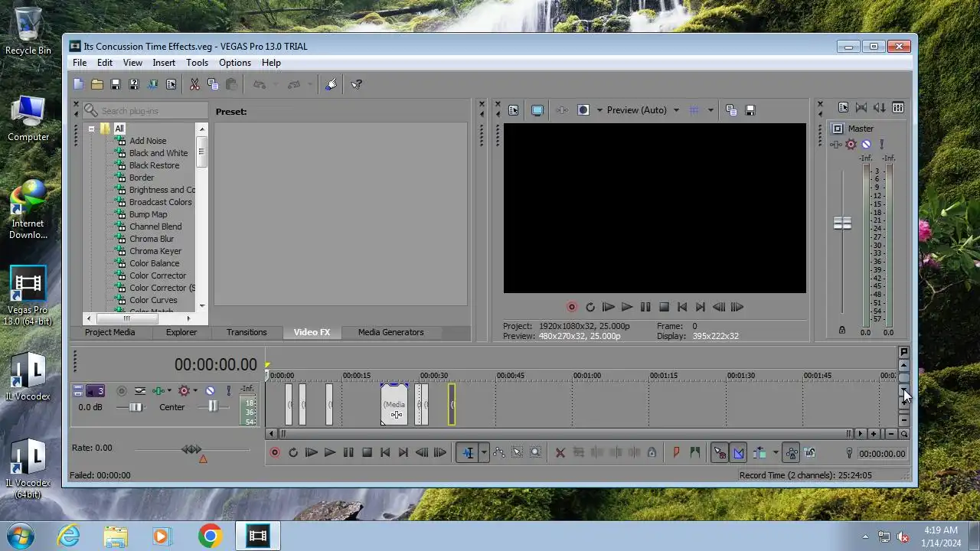Select the Zoom Edit magnifier tool

click(536, 453)
